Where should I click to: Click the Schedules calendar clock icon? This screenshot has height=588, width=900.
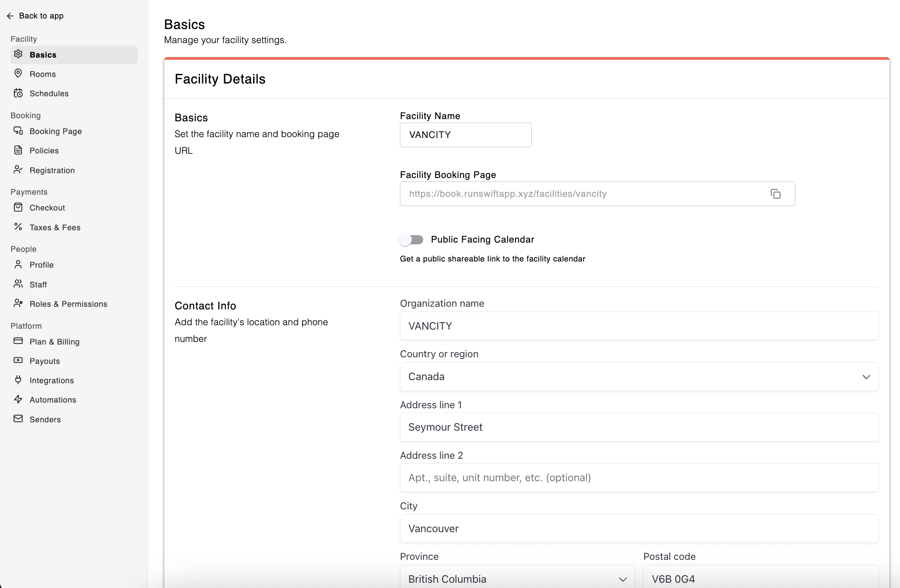coord(18,93)
